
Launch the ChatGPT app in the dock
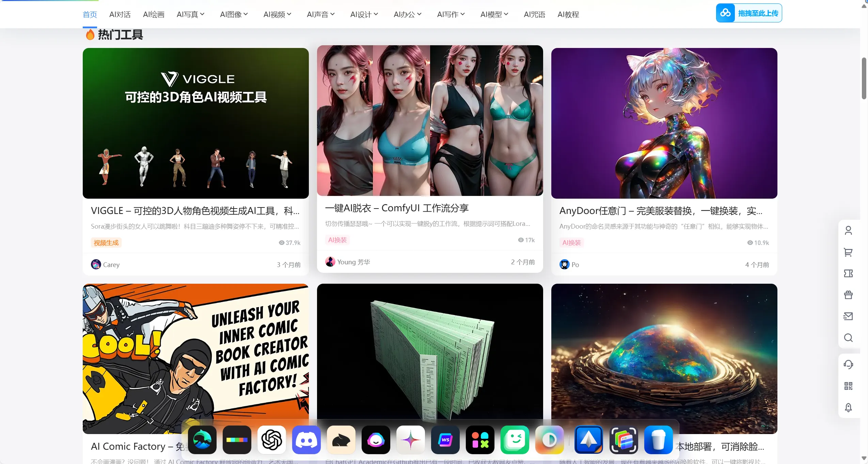pyautogui.click(x=272, y=440)
